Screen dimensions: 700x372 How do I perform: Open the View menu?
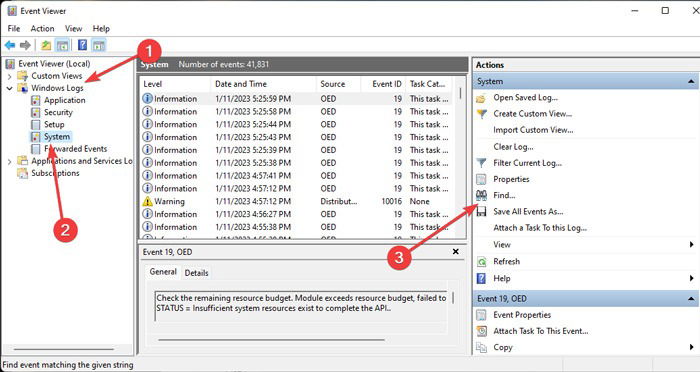pos(74,28)
